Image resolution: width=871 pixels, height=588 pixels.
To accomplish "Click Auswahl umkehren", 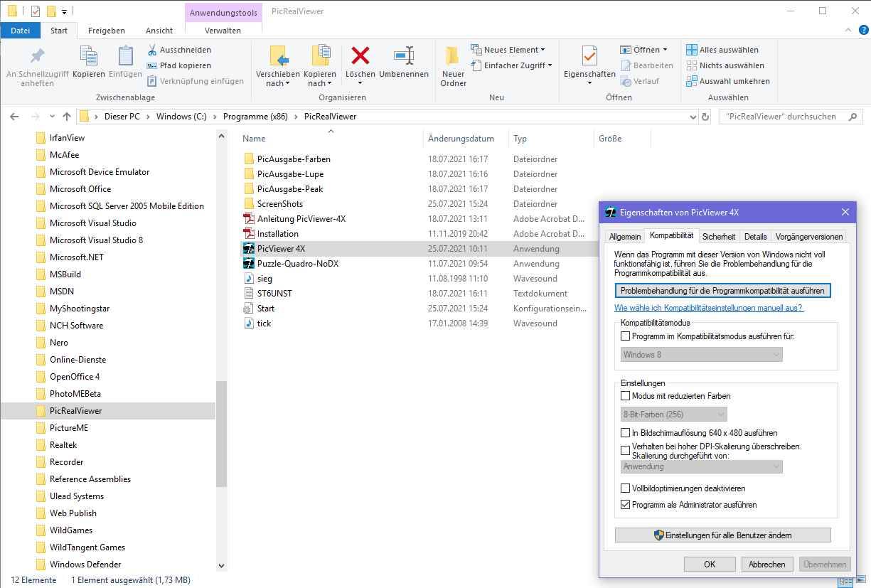I will pos(728,81).
